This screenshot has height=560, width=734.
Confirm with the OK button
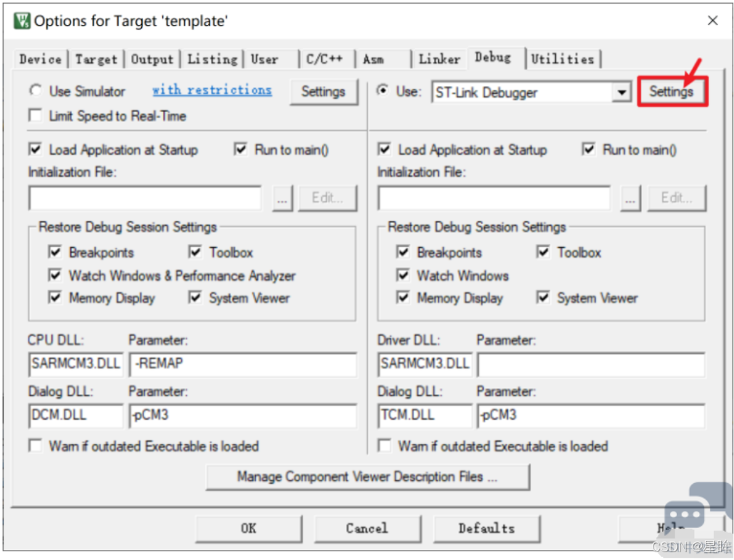pos(248,529)
